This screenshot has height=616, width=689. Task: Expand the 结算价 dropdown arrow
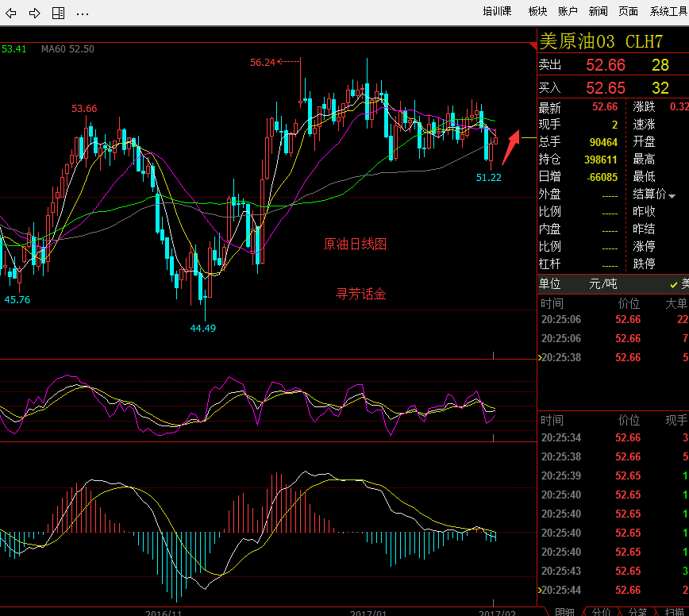pyautogui.click(x=672, y=195)
